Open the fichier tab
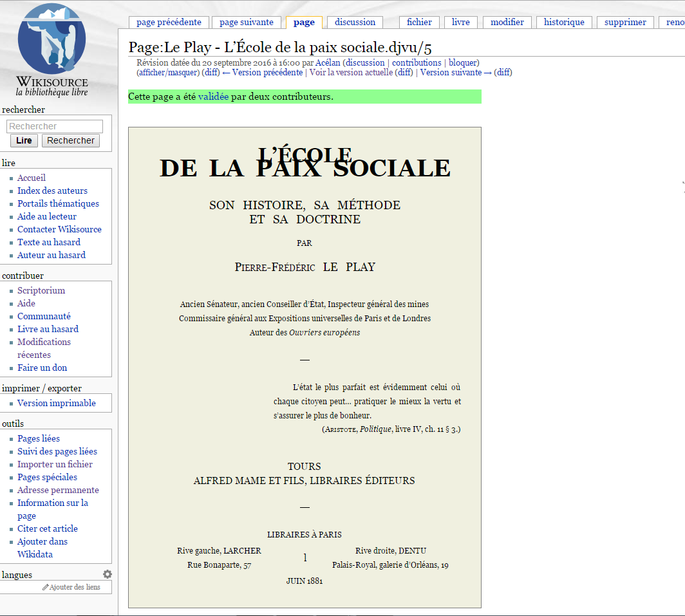Screen dimensions: 685x616 pyautogui.click(x=419, y=23)
